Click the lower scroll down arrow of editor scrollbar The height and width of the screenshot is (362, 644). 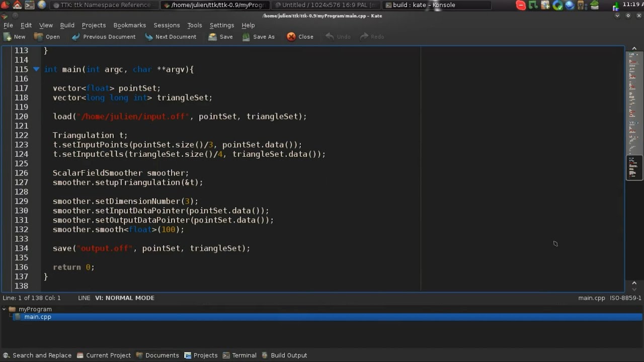634,289
